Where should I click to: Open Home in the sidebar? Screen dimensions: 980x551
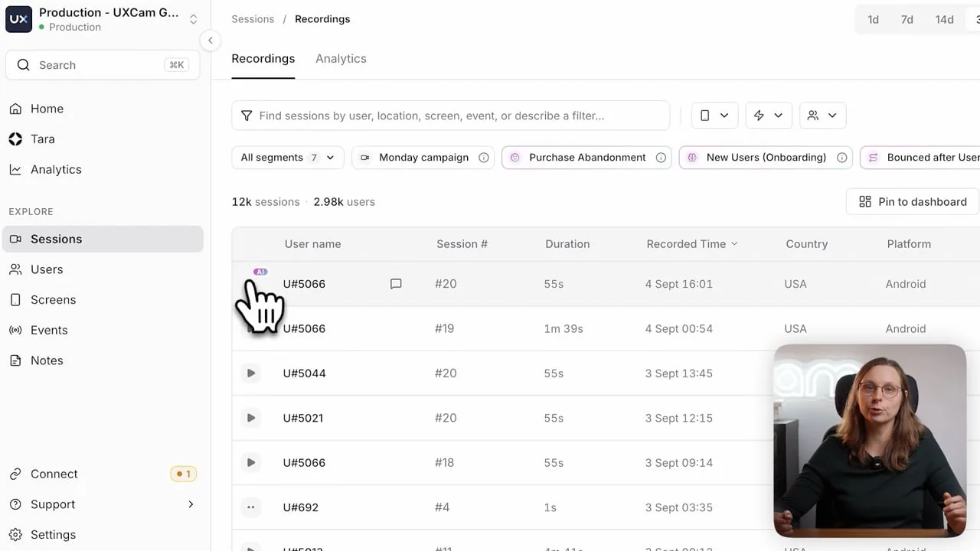(47, 109)
